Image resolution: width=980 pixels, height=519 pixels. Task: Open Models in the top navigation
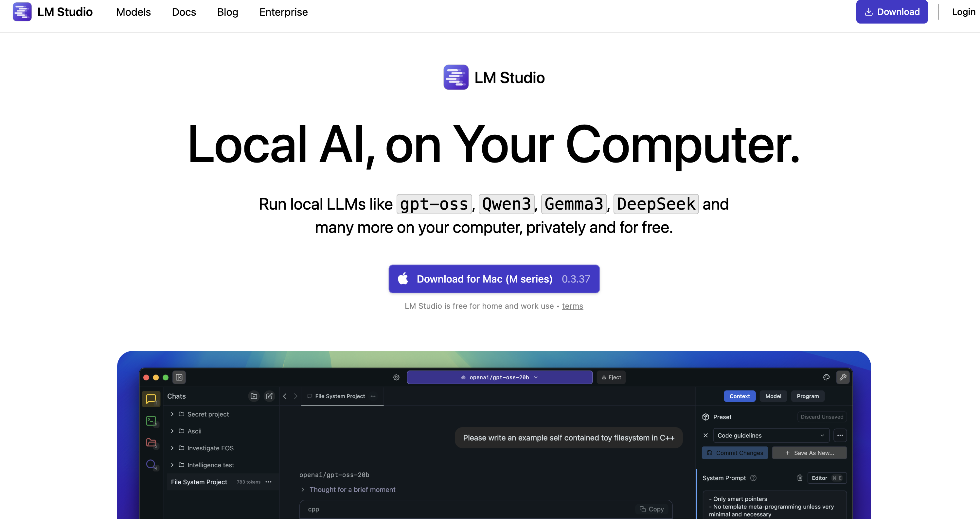(134, 12)
